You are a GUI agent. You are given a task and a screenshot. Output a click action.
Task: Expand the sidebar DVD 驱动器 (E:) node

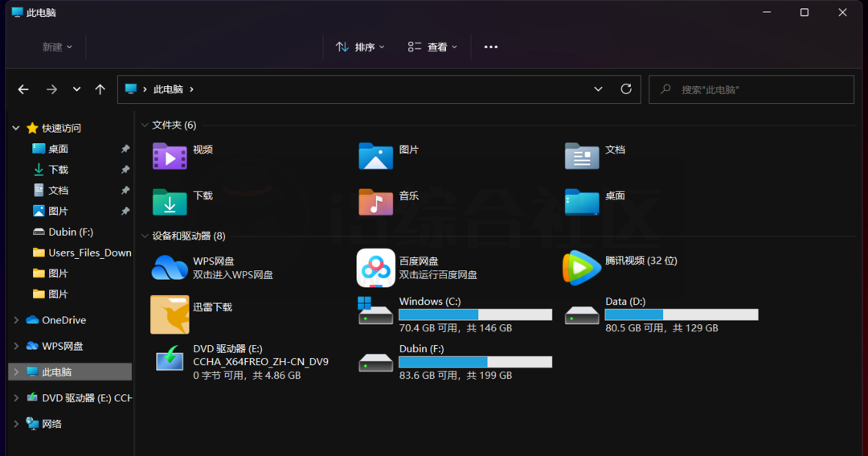point(16,398)
